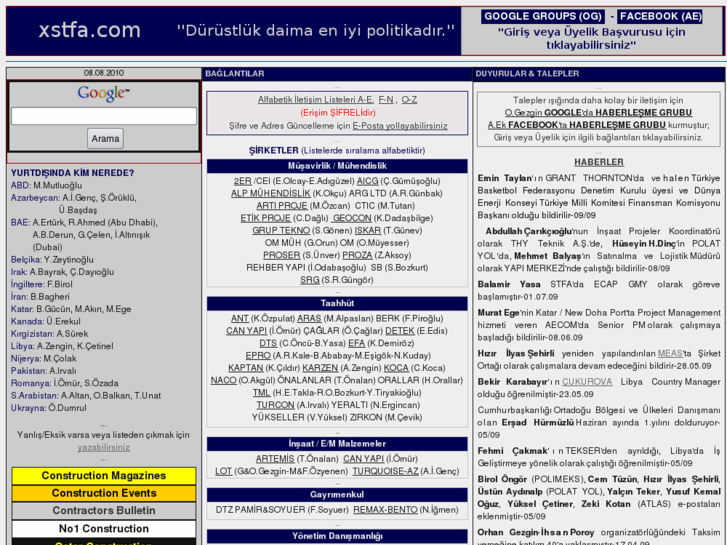Open LOT materials link
The image size is (727, 545).
[223, 472]
